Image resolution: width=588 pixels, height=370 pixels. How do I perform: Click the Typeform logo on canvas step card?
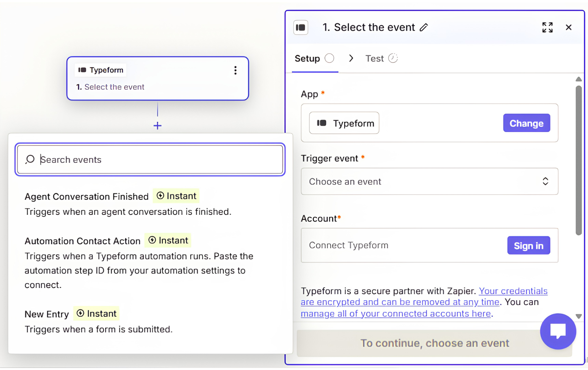(82, 70)
